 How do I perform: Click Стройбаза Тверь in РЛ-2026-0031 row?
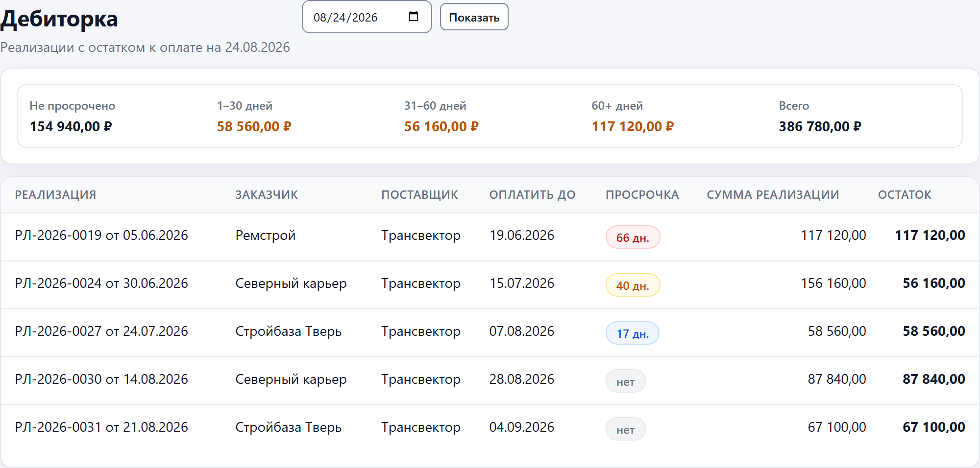(x=289, y=427)
